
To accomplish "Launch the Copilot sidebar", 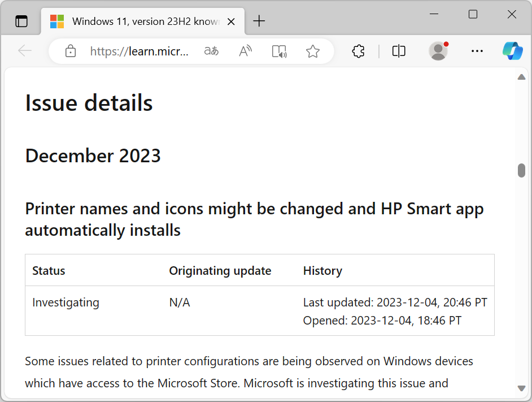I will pyautogui.click(x=513, y=51).
